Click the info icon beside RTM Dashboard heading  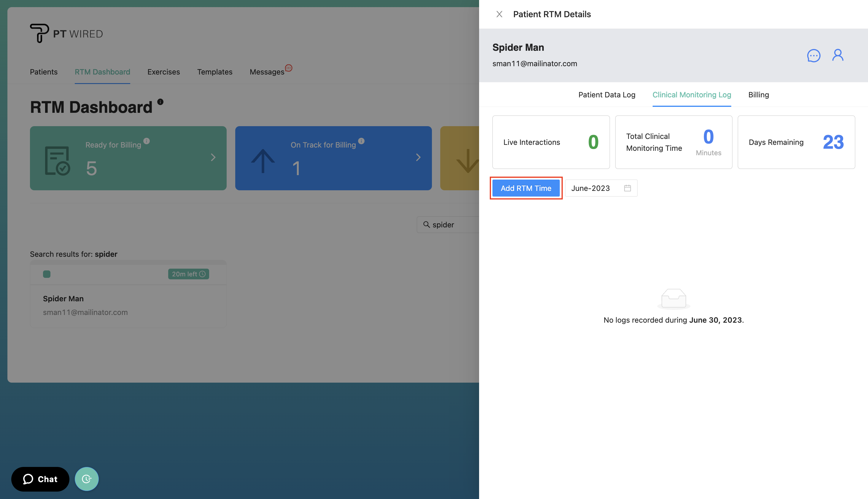(160, 102)
